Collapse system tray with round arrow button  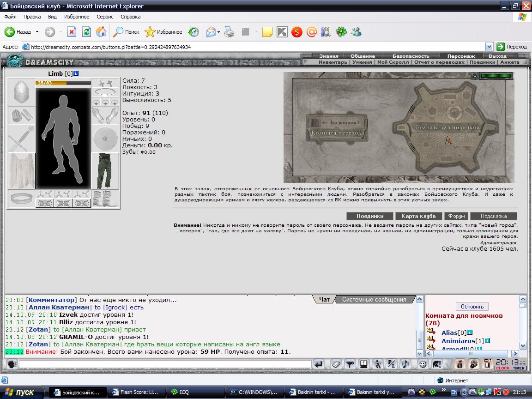[464, 392]
